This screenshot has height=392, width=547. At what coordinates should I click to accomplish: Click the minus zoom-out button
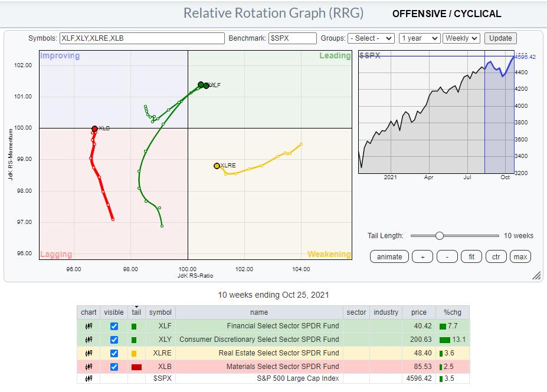point(447,256)
